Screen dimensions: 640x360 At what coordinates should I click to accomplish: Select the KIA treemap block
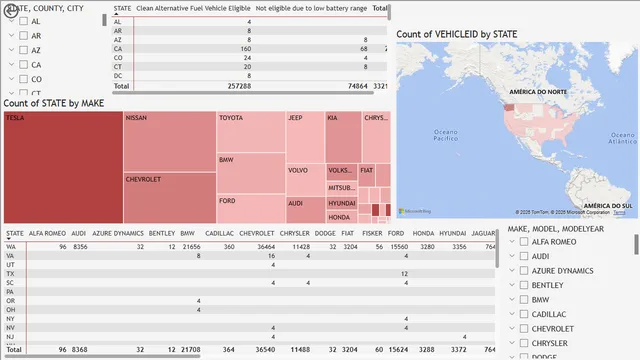pos(343,137)
